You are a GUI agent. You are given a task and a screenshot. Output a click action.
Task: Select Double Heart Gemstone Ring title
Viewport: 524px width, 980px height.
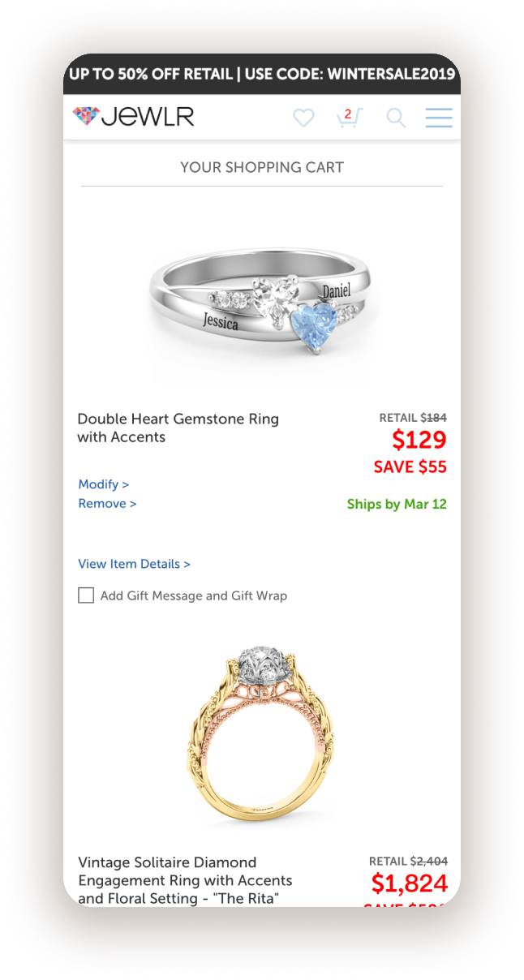pyautogui.click(x=178, y=428)
